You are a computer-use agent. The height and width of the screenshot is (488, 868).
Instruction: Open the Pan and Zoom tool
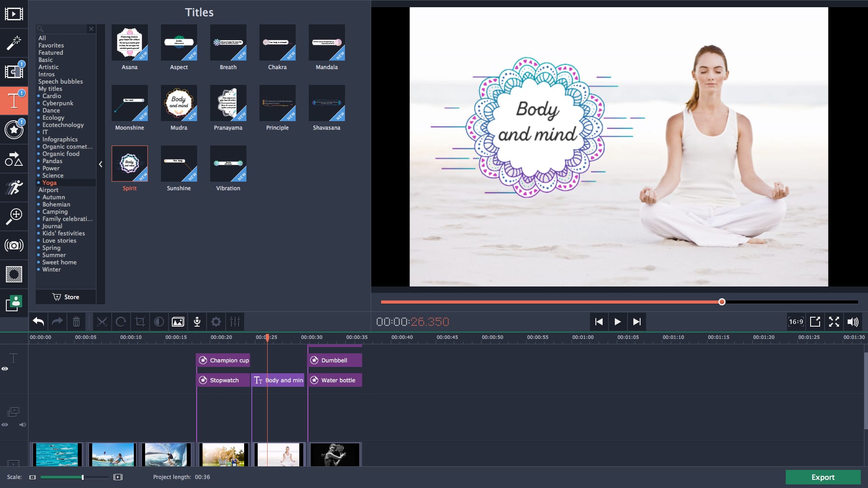tap(14, 216)
